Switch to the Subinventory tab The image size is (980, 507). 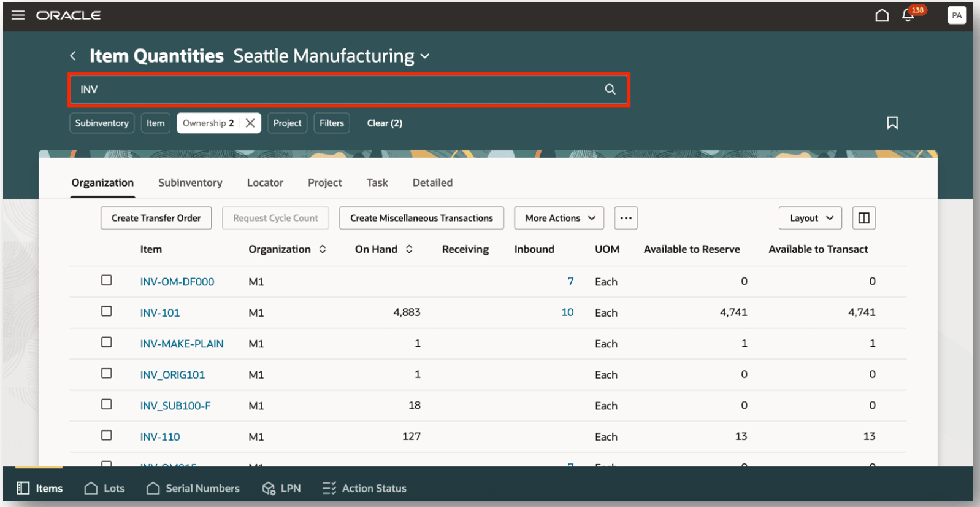(x=190, y=183)
